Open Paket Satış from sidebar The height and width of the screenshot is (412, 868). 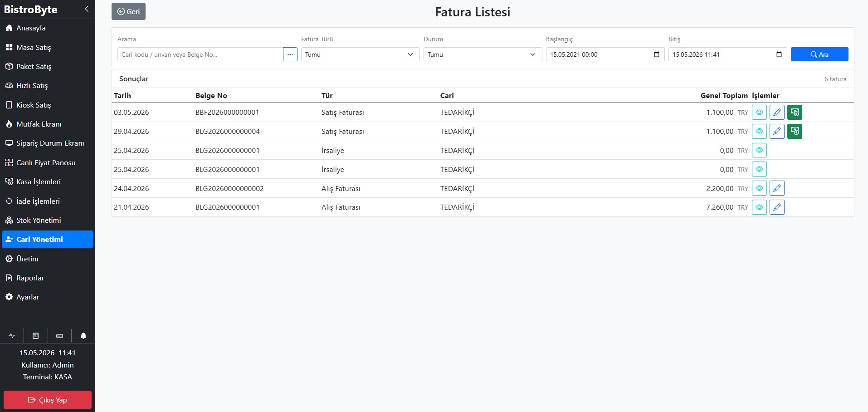48,66
